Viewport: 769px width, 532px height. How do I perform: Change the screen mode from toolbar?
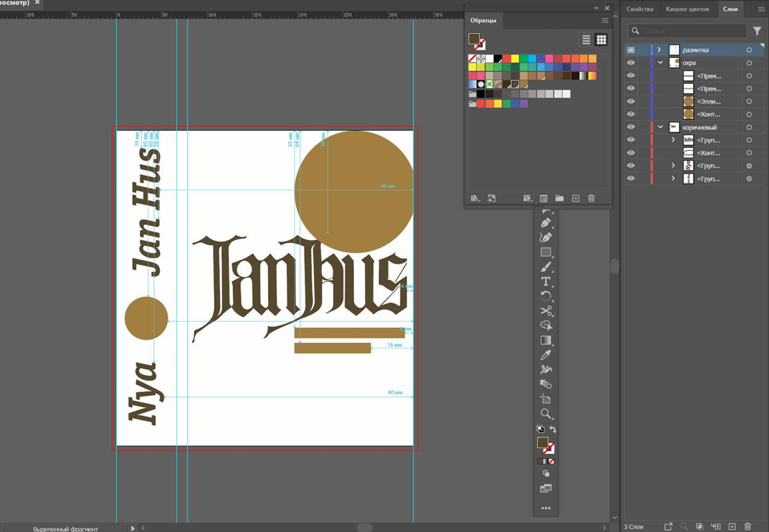(x=546, y=488)
